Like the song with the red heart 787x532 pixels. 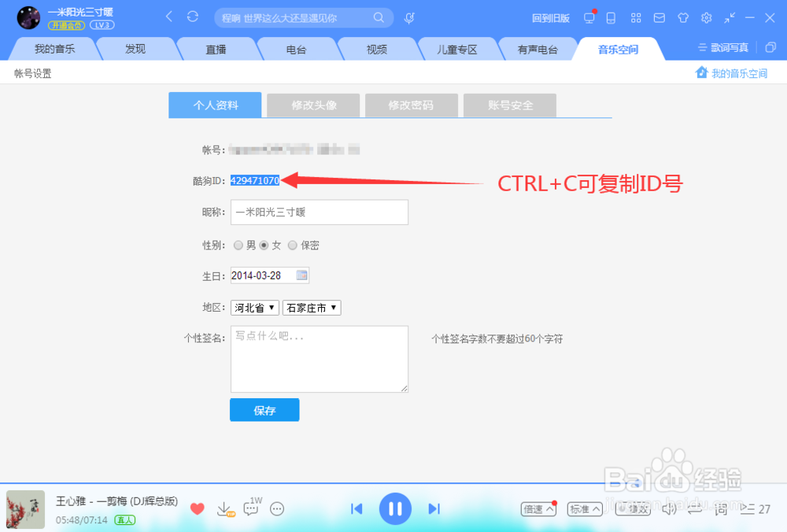[198, 509]
